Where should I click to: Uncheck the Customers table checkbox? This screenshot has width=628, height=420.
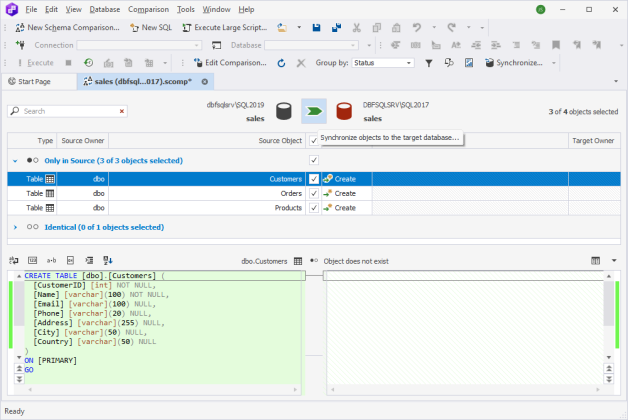coord(314,179)
